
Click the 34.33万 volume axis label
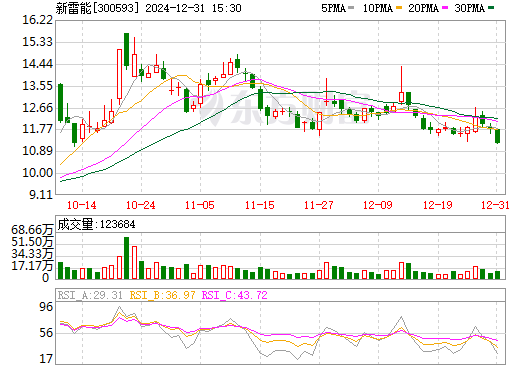tap(32, 254)
